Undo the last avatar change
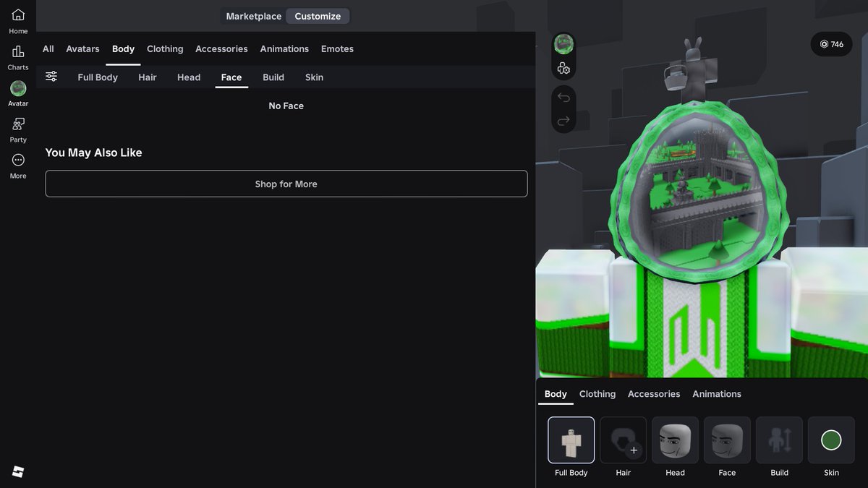 563,98
